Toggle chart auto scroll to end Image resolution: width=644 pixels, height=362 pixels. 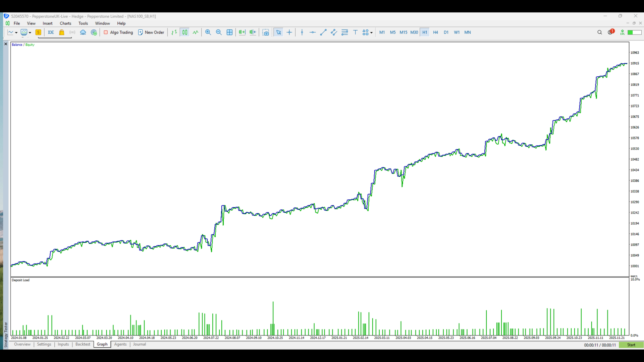(242, 32)
